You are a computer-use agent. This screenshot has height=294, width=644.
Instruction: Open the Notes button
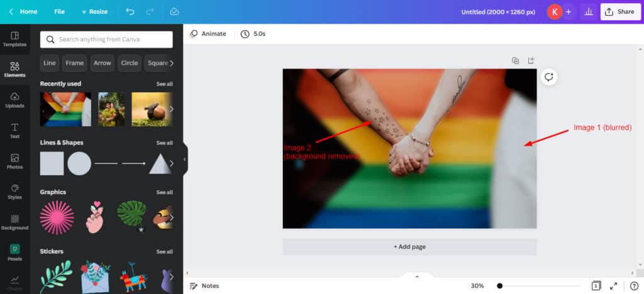click(204, 286)
